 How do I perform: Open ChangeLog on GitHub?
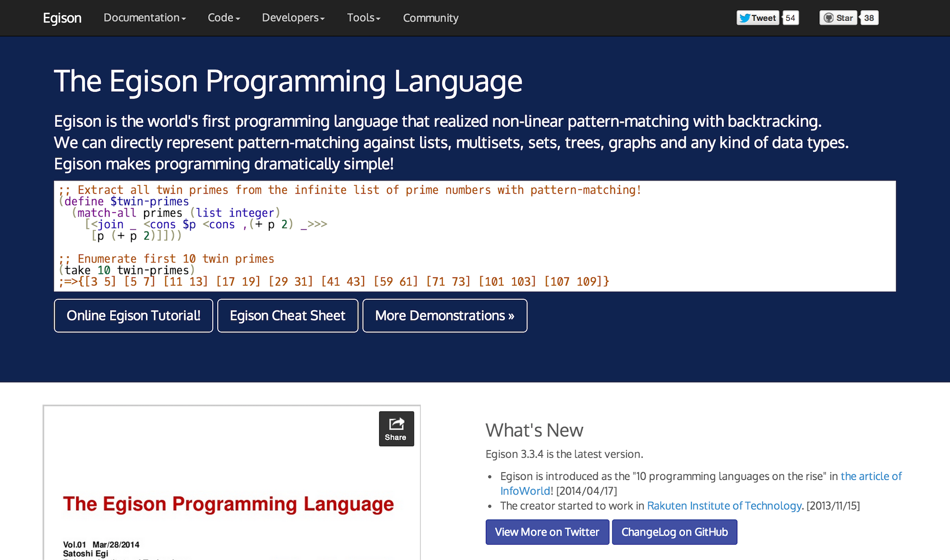674,532
